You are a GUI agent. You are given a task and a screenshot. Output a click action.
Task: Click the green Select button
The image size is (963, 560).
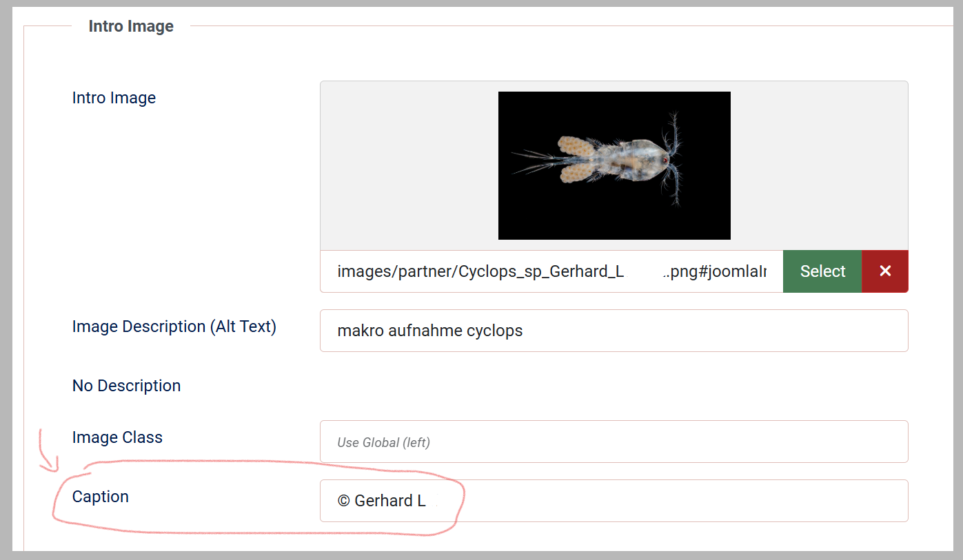pos(822,271)
